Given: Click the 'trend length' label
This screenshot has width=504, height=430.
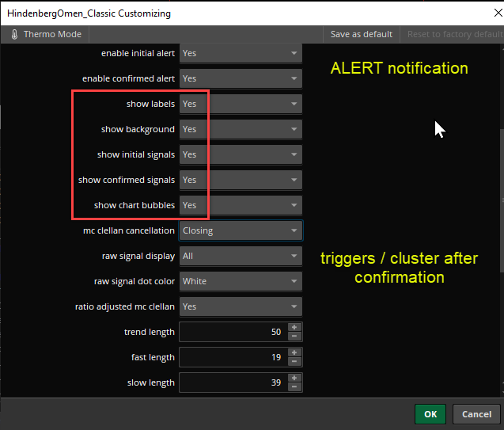Looking at the screenshot, I should click(150, 332).
